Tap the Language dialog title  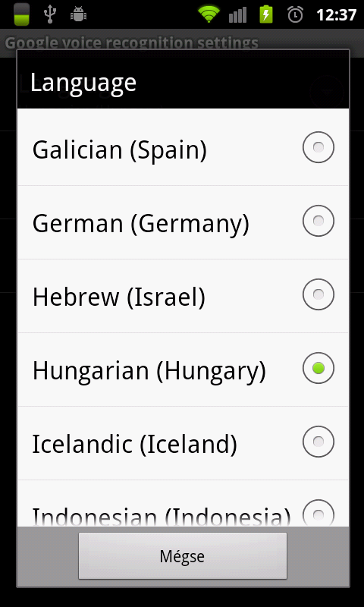(83, 83)
